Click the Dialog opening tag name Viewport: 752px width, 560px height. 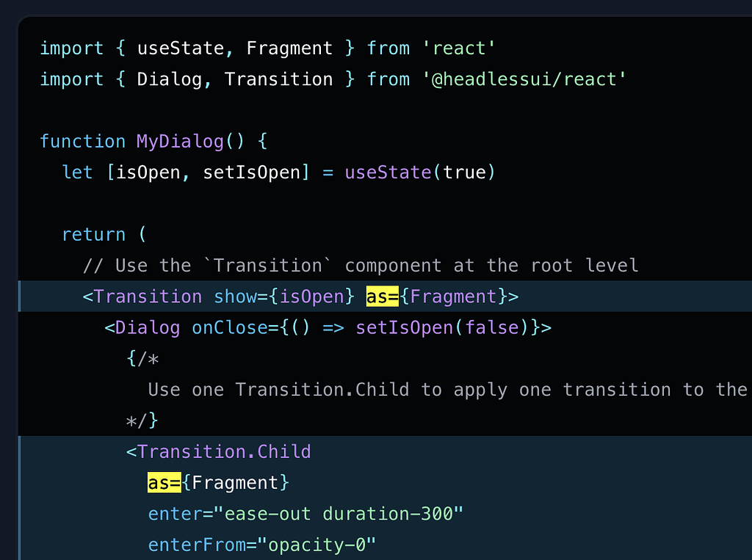tap(147, 327)
